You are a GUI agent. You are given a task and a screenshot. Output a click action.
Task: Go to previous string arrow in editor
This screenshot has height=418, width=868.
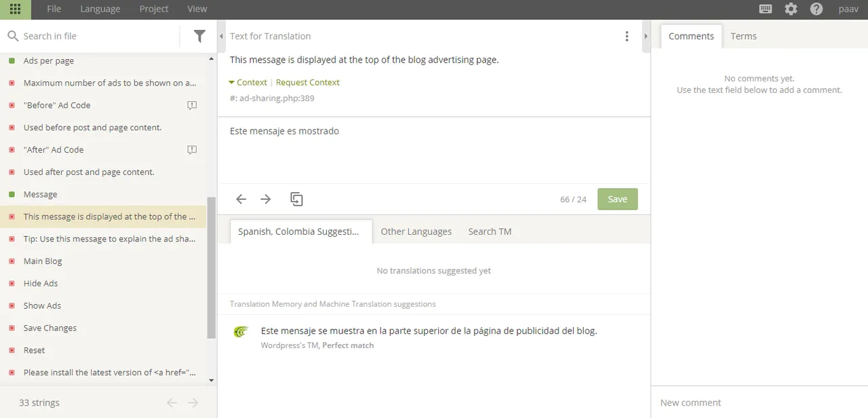[241, 199]
